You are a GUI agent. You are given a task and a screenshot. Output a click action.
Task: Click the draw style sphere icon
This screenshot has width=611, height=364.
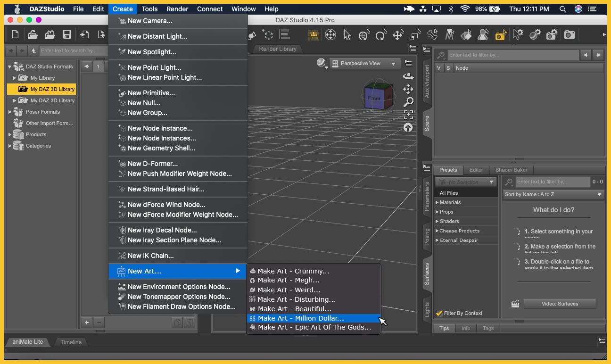(322, 63)
